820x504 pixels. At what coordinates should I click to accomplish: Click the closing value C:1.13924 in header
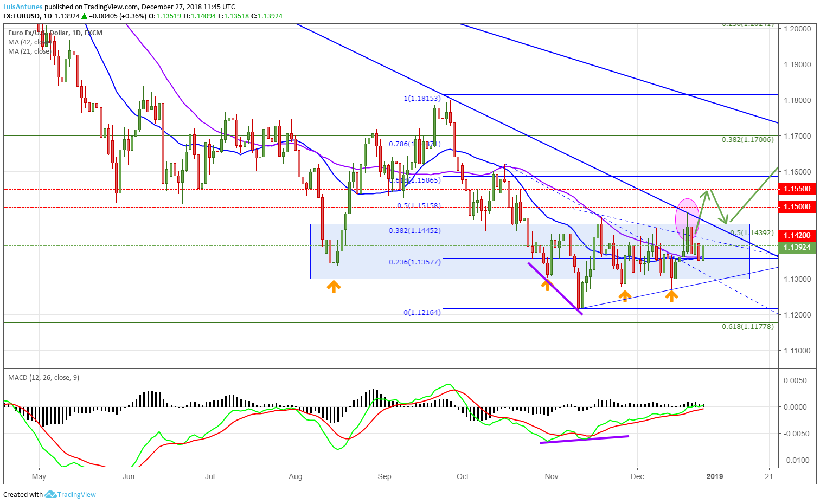pos(267,16)
